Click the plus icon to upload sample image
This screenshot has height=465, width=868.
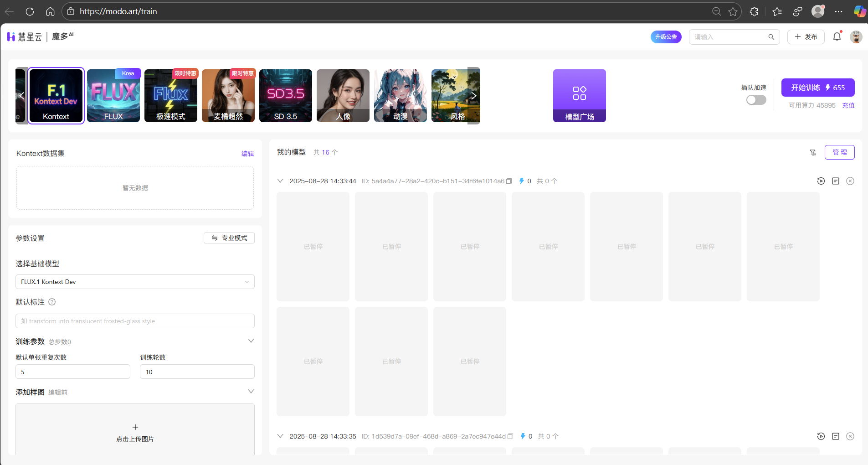pyautogui.click(x=135, y=427)
